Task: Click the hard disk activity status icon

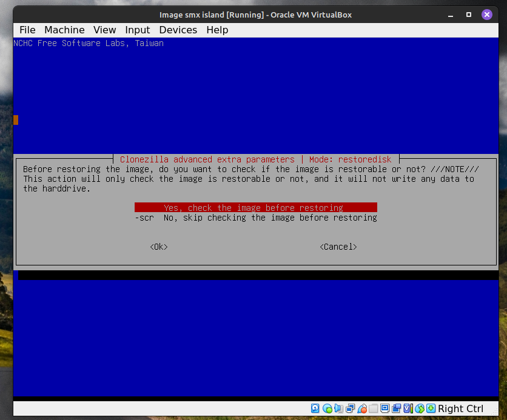Action: click(315, 408)
